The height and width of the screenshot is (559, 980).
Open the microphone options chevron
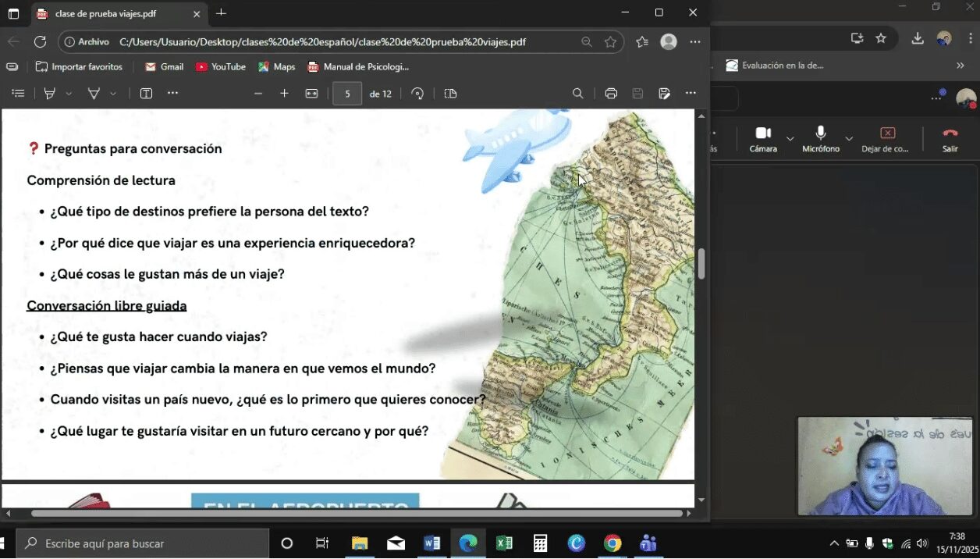tap(849, 139)
